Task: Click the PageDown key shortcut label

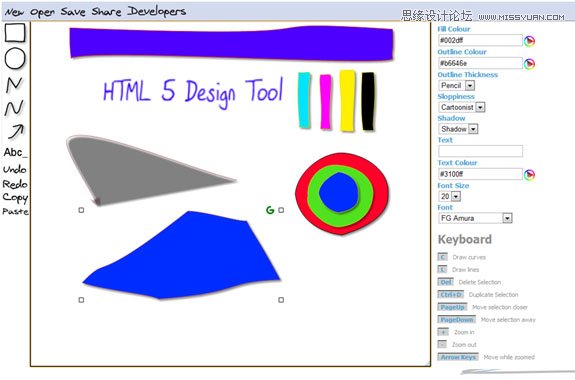Action: (x=457, y=319)
